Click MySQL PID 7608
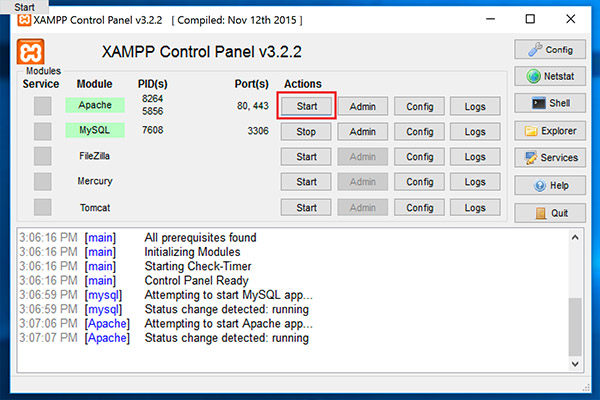Viewport: 600px width, 400px height. (x=153, y=130)
